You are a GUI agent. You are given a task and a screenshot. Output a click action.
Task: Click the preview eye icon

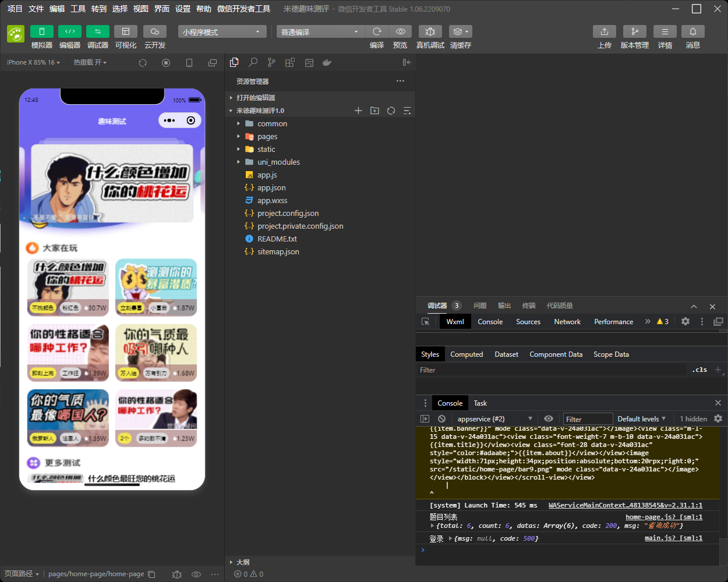(x=400, y=31)
